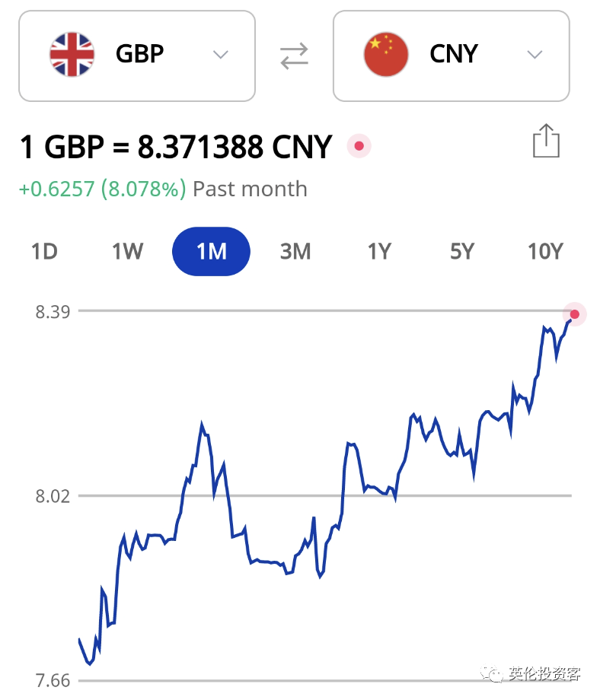Show the 5Y chart range
The image size is (600, 700).
462,251
